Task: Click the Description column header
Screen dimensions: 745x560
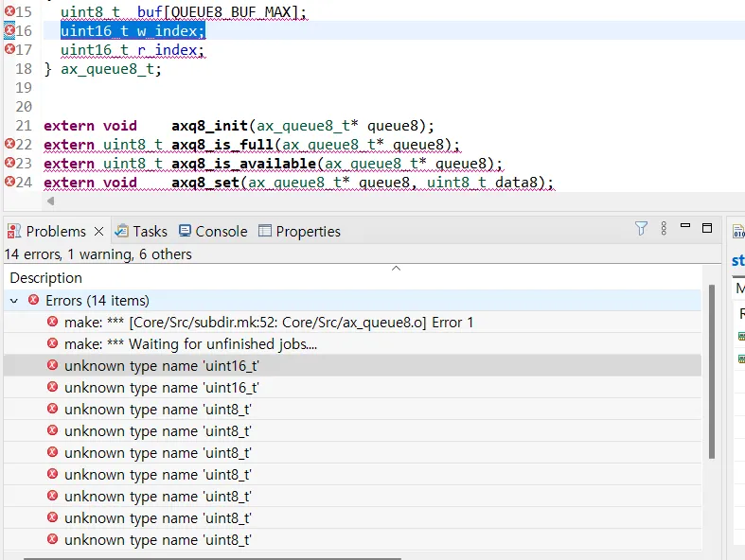Action: coord(46,278)
